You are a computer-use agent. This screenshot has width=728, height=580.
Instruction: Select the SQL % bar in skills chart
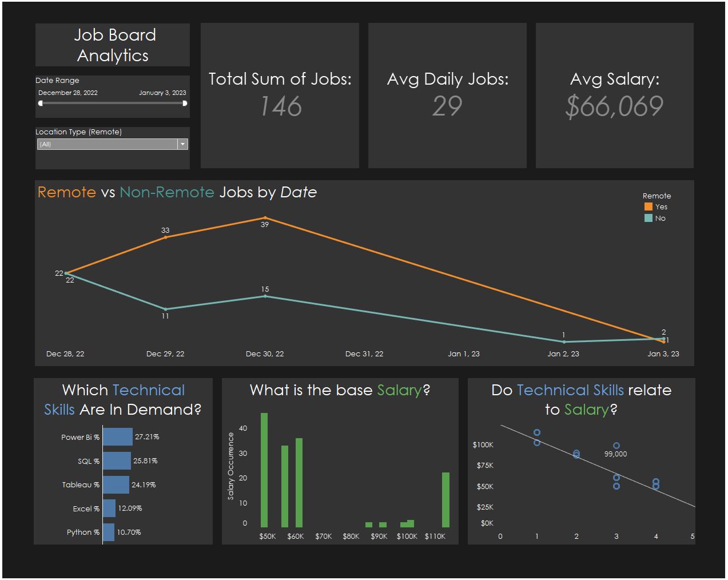117,460
